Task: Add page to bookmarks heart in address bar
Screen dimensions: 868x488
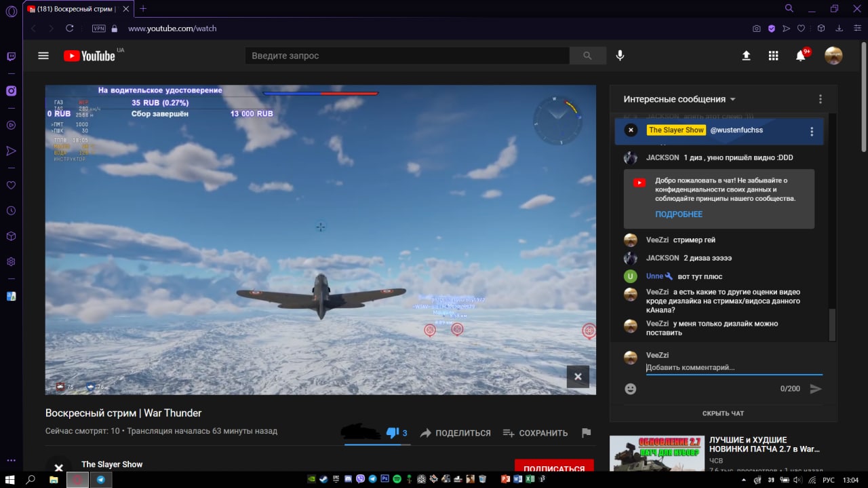Action: coord(801,29)
